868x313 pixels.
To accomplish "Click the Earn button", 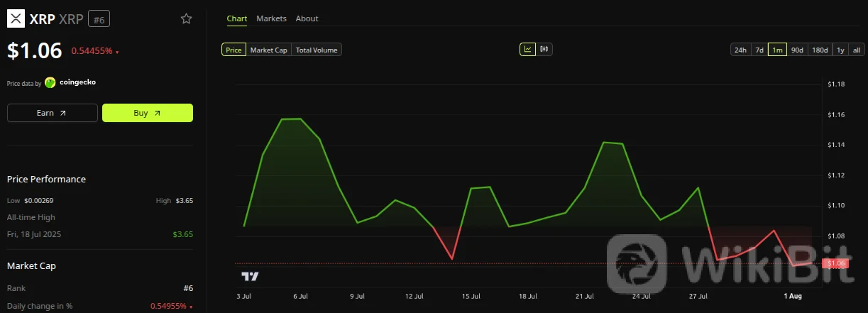I will [x=53, y=113].
